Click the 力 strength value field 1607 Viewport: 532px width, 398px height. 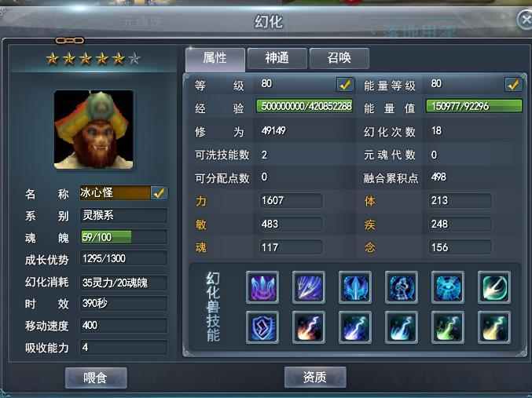(291, 200)
